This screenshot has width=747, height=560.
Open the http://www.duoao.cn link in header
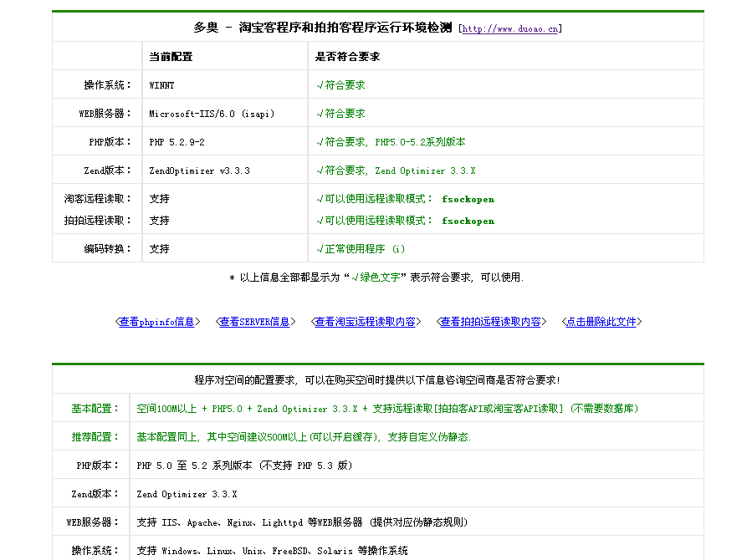click(x=510, y=28)
